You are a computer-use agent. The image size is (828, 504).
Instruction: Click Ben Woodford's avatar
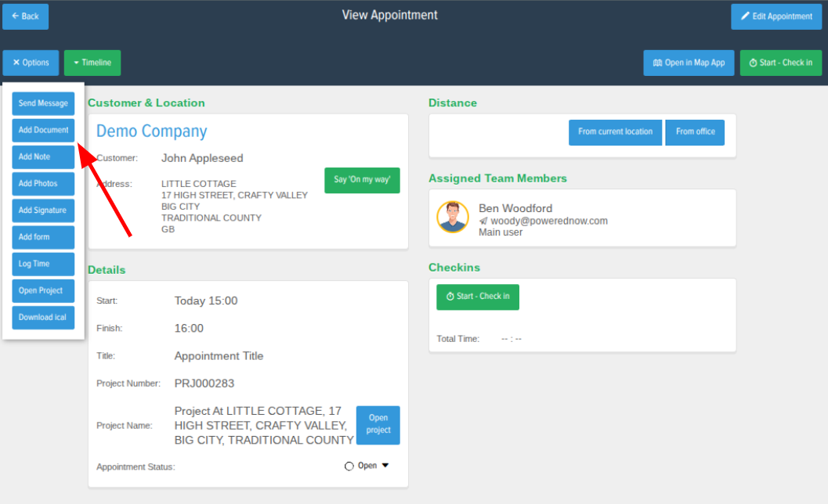(x=453, y=217)
